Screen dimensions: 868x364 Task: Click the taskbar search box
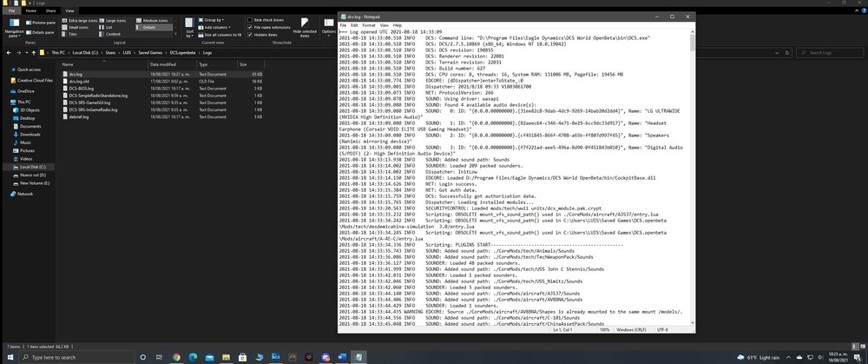pos(76,357)
